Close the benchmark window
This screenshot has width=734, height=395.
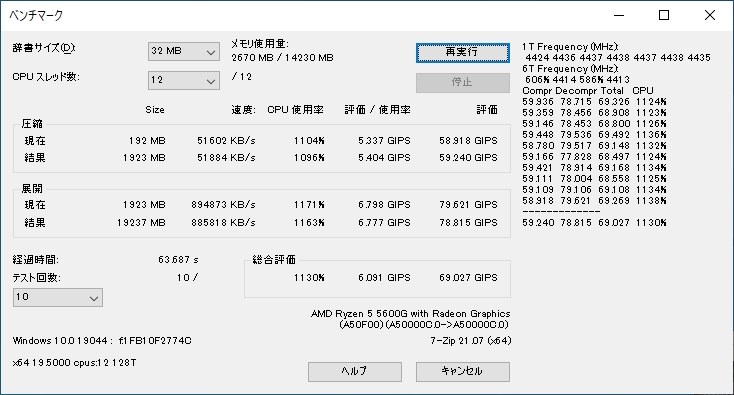coord(710,15)
